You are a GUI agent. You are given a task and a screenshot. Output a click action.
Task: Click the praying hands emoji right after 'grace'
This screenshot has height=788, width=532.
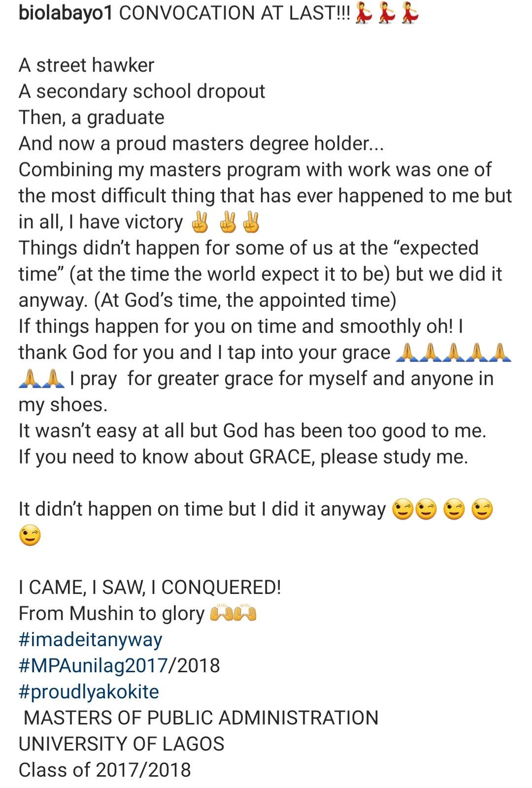click(405, 353)
